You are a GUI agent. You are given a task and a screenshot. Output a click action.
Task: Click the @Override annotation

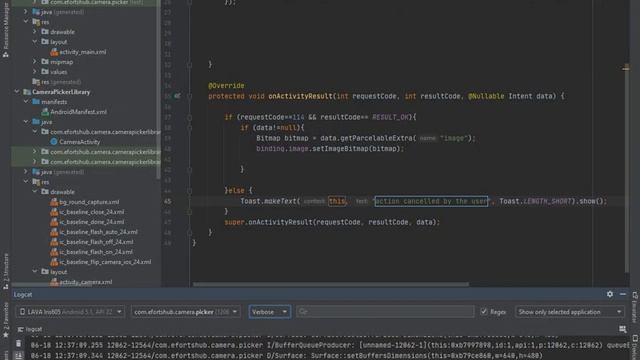(x=226, y=86)
